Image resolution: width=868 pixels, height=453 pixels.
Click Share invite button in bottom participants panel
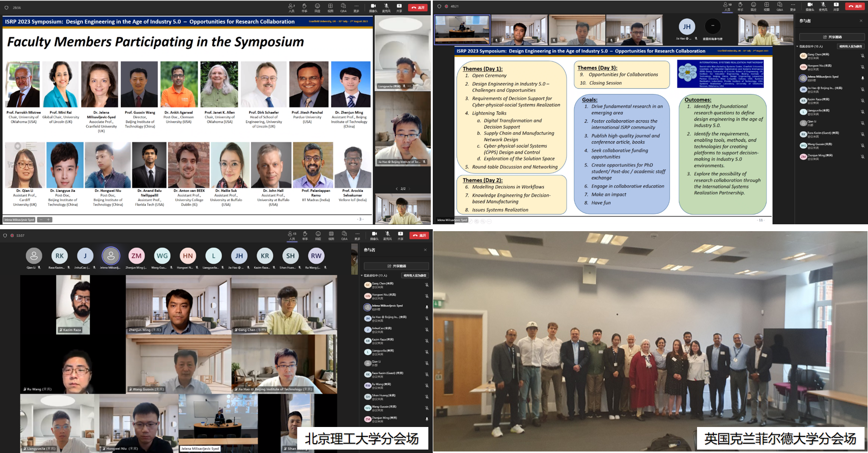pyautogui.click(x=396, y=266)
